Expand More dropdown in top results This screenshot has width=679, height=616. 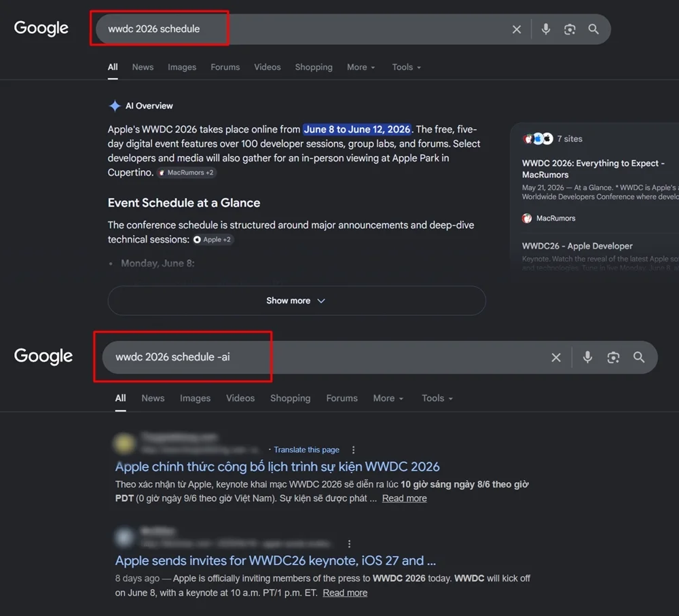click(x=361, y=67)
